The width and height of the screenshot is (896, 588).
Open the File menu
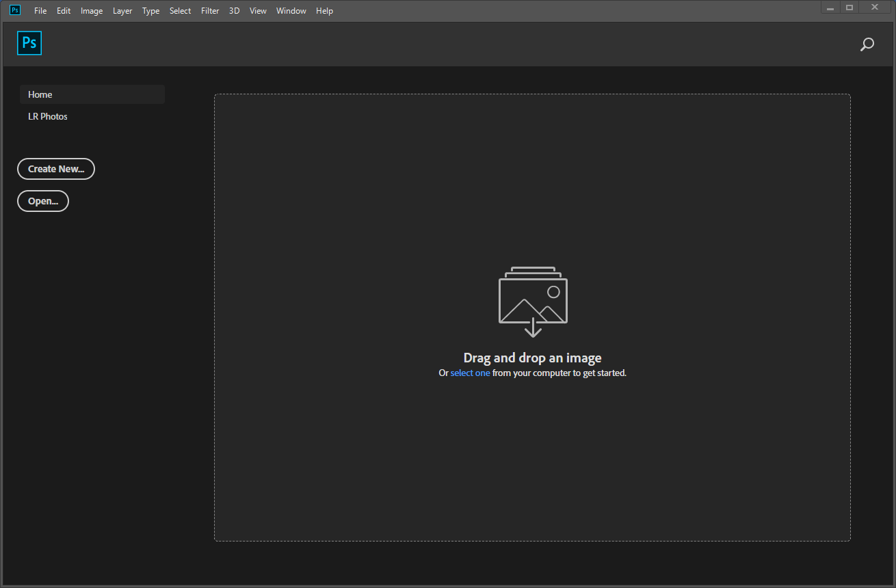[40, 10]
